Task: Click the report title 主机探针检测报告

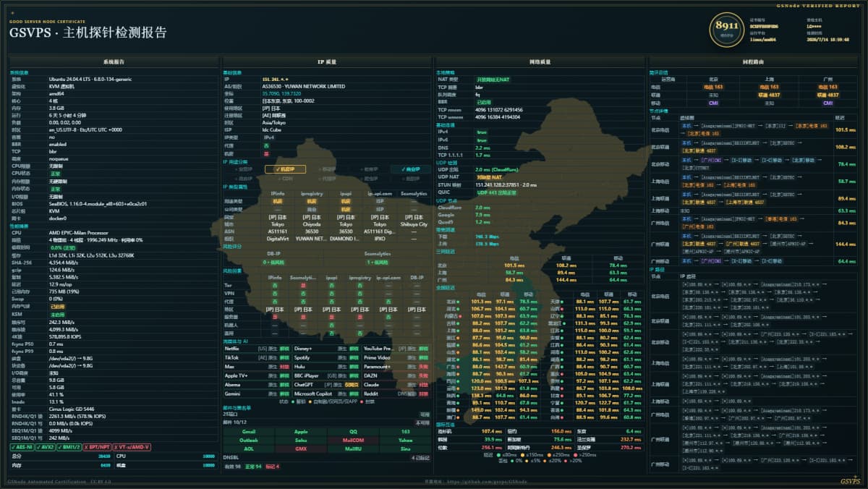Action: 116,33
